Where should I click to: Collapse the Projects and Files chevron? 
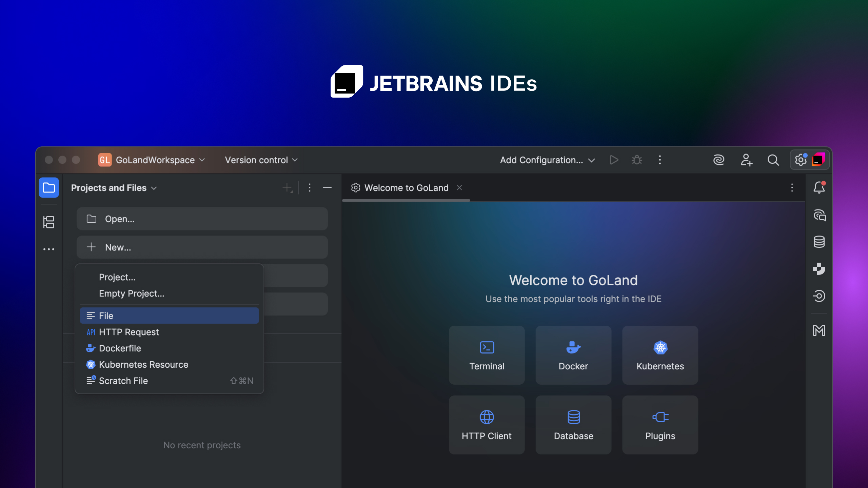point(154,188)
